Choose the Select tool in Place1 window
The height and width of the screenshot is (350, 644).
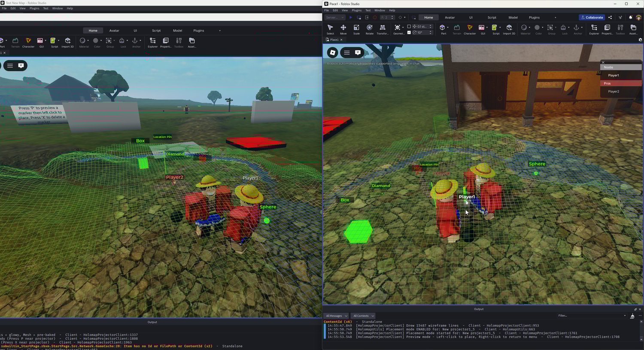[330, 29]
